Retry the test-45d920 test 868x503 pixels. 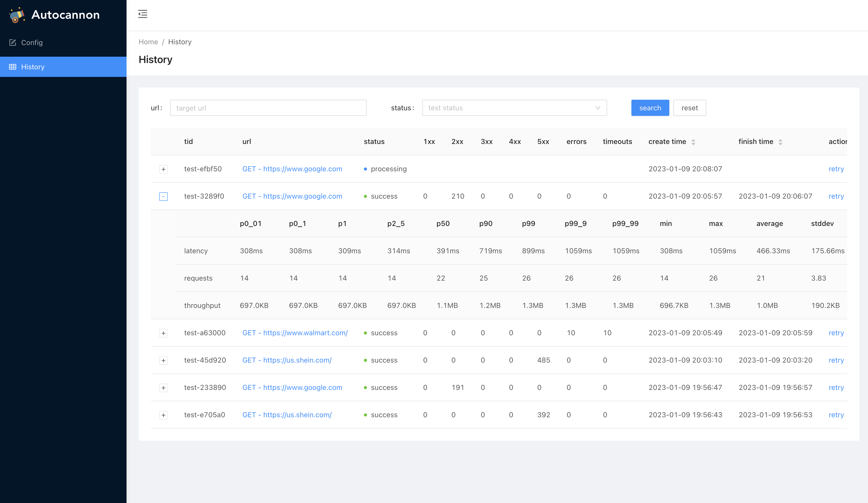pos(836,360)
